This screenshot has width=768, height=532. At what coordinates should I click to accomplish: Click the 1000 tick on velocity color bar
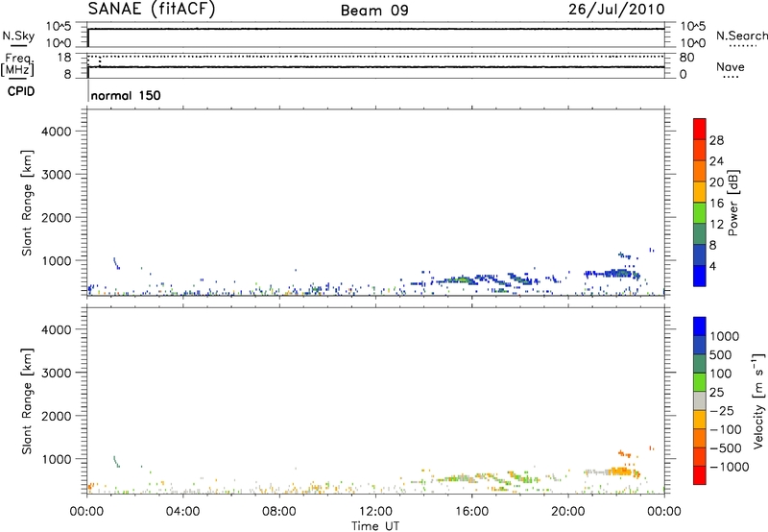(724, 336)
